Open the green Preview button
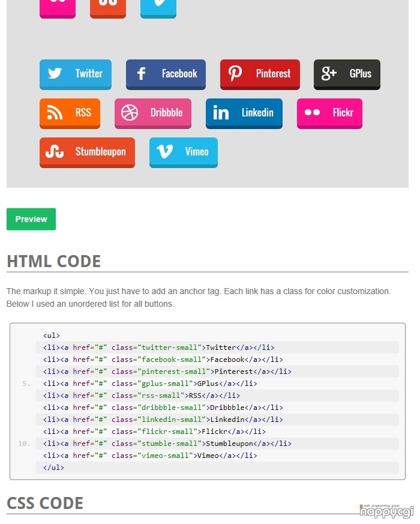The image size is (420, 524). tap(31, 219)
